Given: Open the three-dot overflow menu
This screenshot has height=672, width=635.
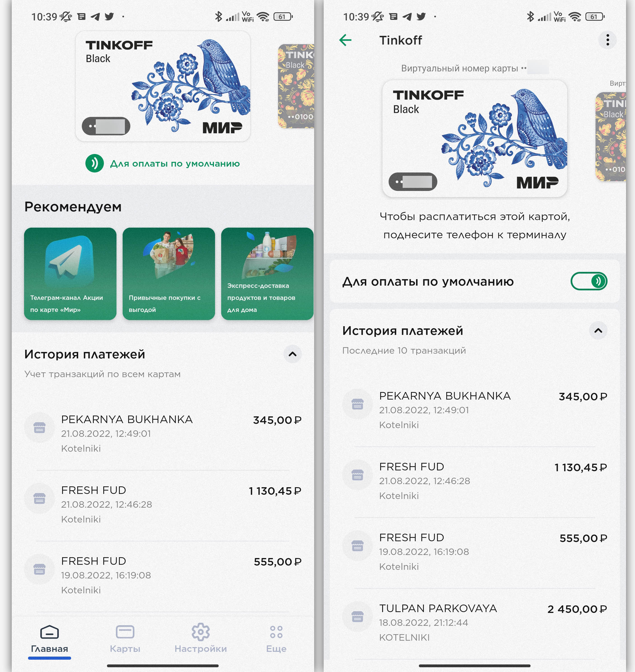Looking at the screenshot, I should click(608, 40).
